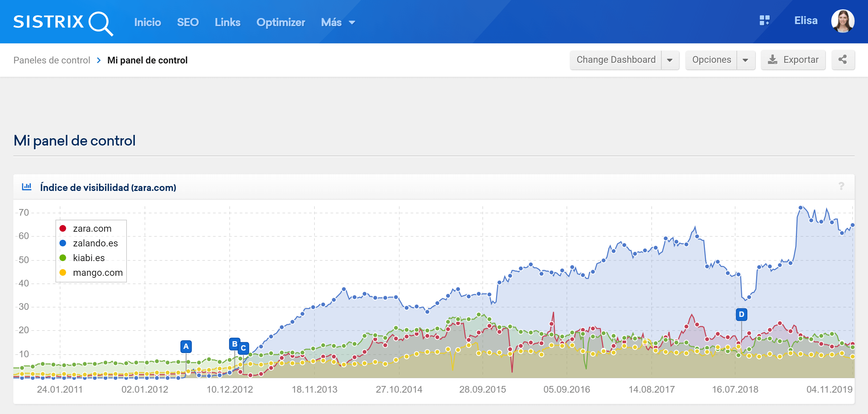Click the SISTRIX logo

coord(63,23)
